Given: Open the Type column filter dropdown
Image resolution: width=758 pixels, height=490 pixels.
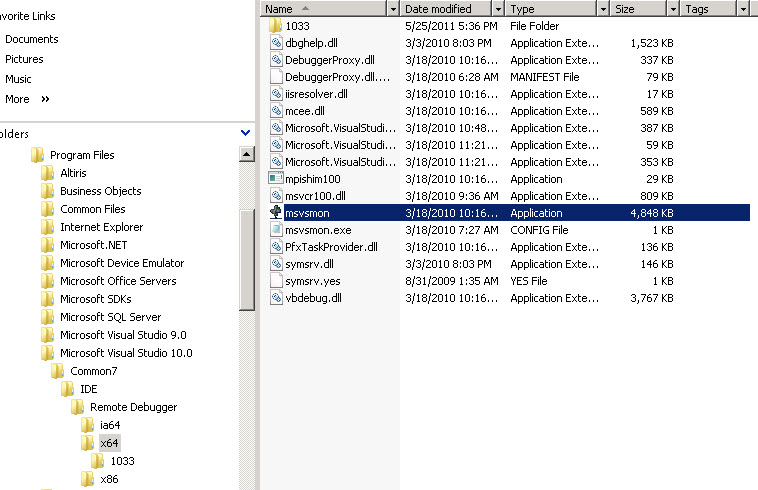Looking at the screenshot, I should click(603, 9).
